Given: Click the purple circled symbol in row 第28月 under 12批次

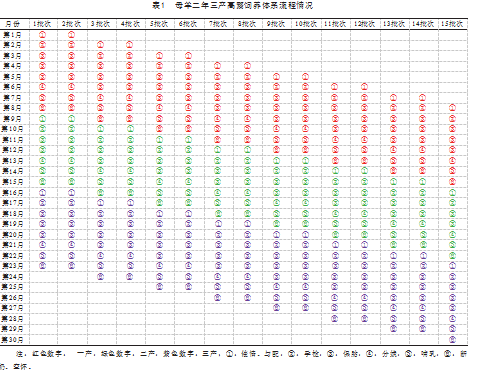Looking at the screenshot, I should pyautogui.click(x=364, y=318).
